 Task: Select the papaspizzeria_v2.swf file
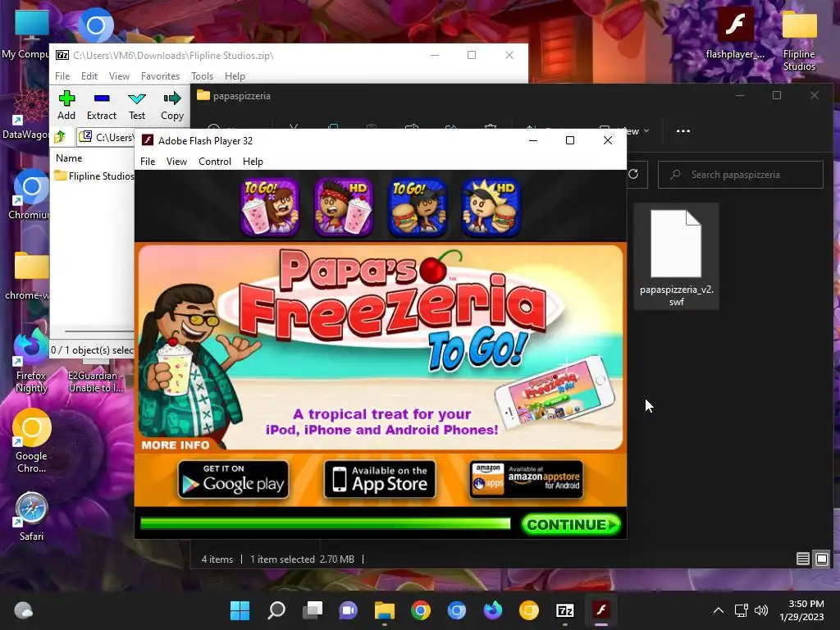676,257
